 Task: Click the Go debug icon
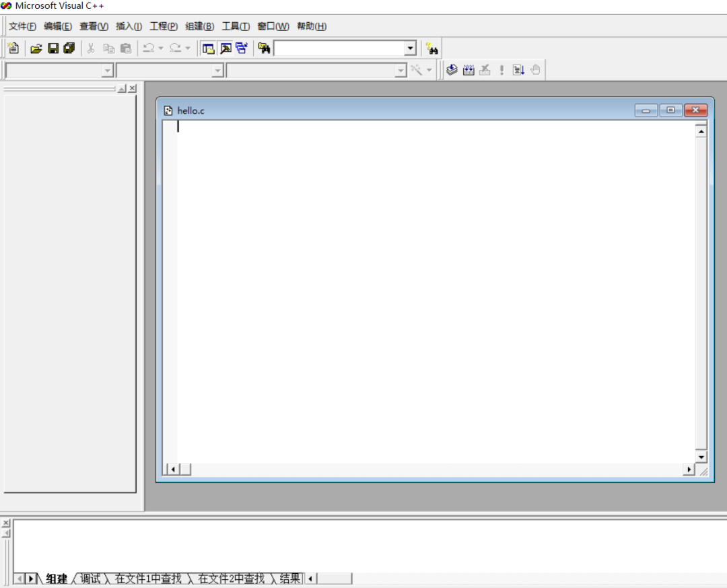(518, 70)
